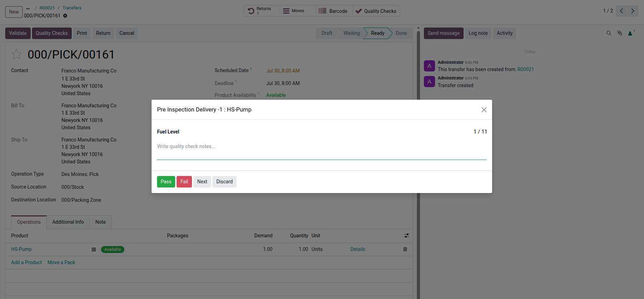The image size is (644, 299).
Task: Open R00021 breadcrumb link
Action: 47,8
